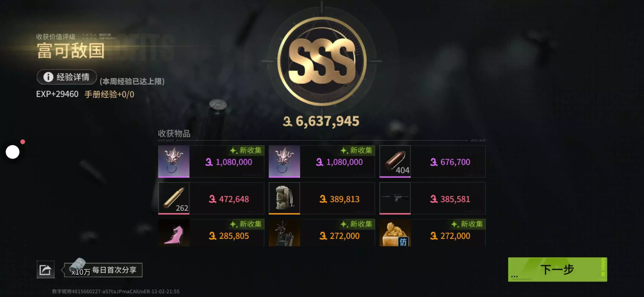Tap the floating white assistive circle
644x297 pixels.
tap(13, 152)
